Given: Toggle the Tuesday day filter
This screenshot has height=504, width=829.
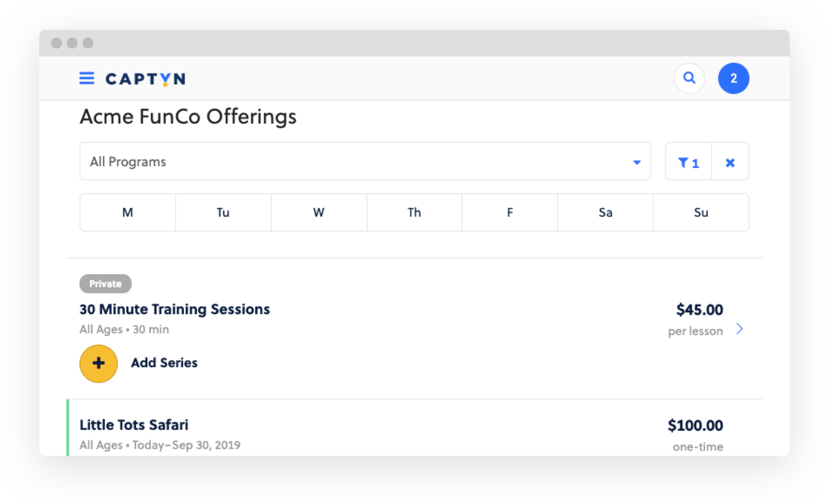Looking at the screenshot, I should tap(223, 212).
